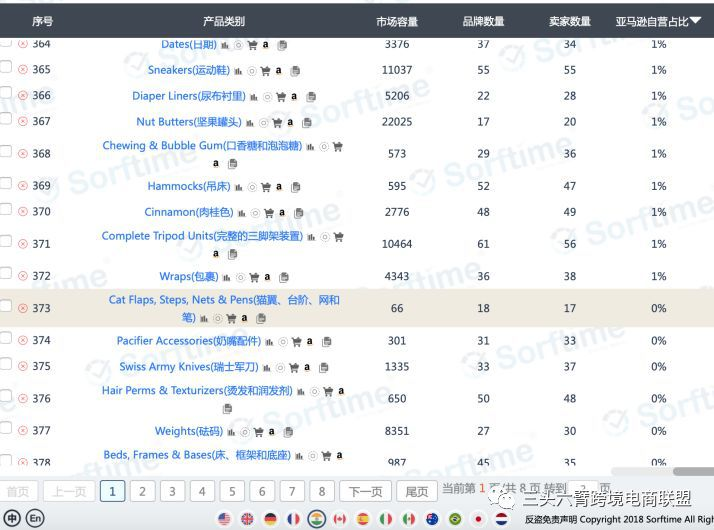
Task: Click the 下一页 next page button
Action: [365, 491]
